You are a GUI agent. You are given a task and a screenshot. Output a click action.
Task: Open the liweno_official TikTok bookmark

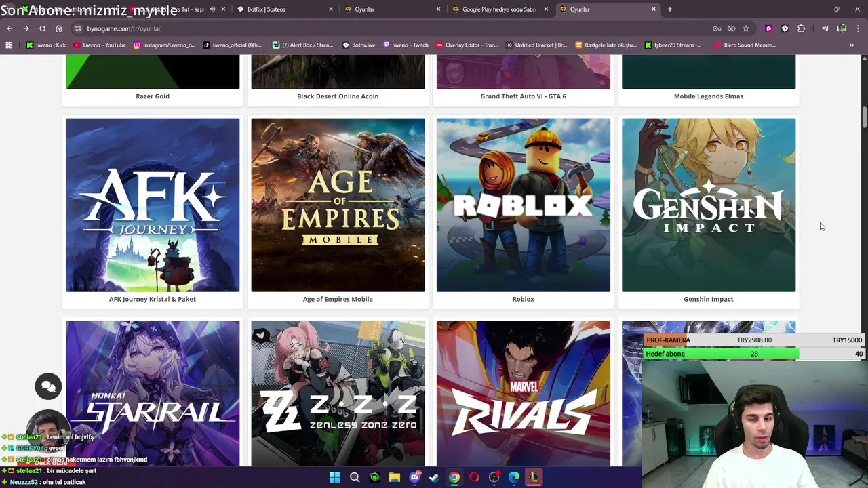(232, 45)
